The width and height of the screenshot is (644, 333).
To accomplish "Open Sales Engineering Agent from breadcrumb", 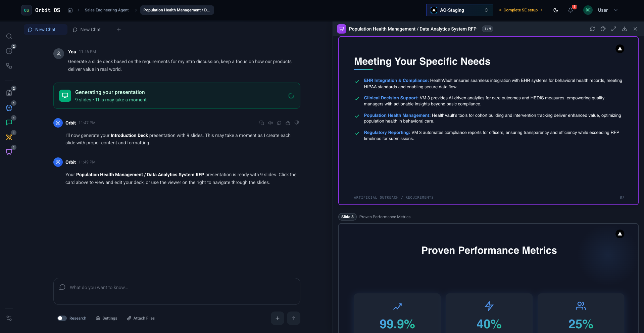I will (x=106, y=10).
